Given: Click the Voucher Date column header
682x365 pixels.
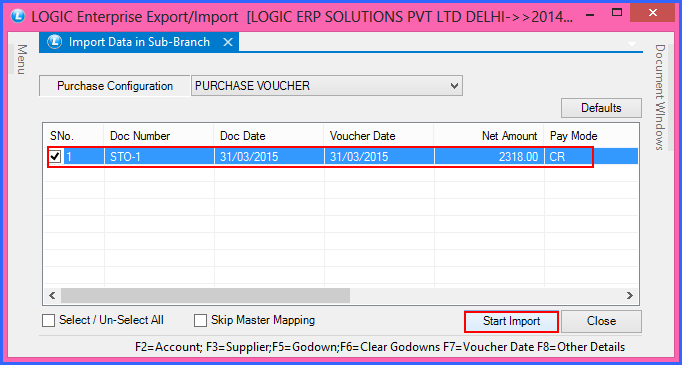Looking at the screenshot, I should click(x=378, y=136).
